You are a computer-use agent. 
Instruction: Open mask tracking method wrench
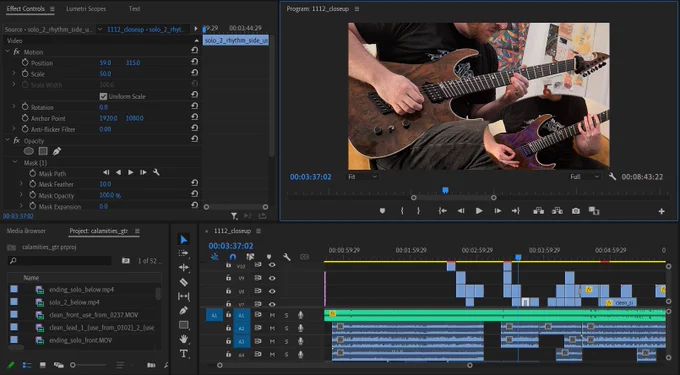coord(156,173)
